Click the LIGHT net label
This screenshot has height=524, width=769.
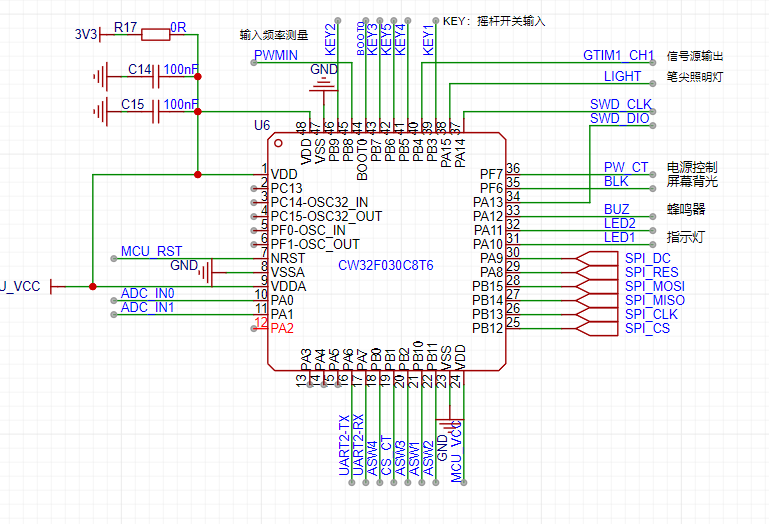tap(622, 77)
